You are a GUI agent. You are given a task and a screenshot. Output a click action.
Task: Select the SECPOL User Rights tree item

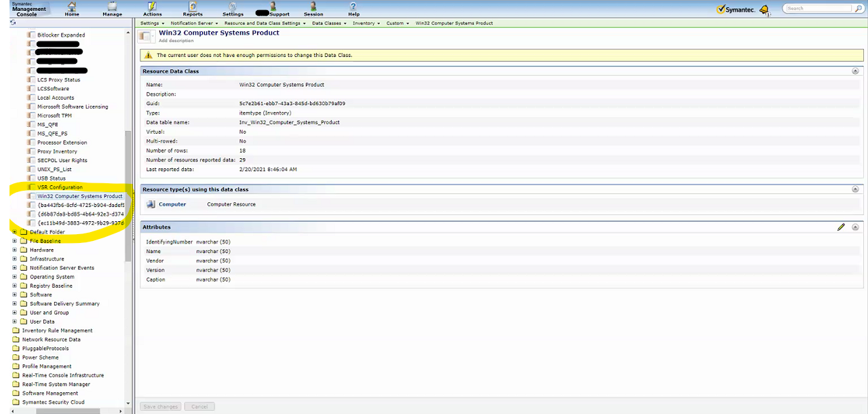62,160
